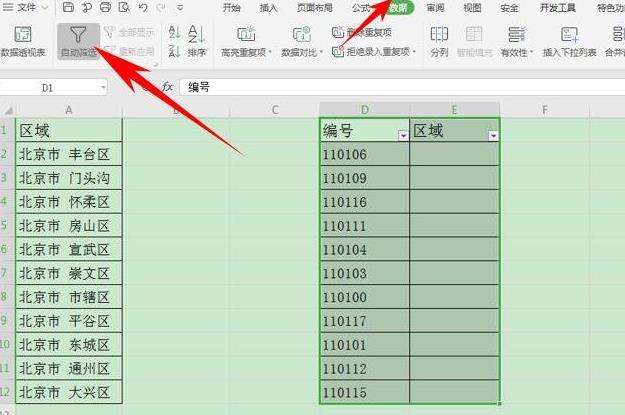
Task: Switch to the 插入 ribbon tab
Action: 268,7
